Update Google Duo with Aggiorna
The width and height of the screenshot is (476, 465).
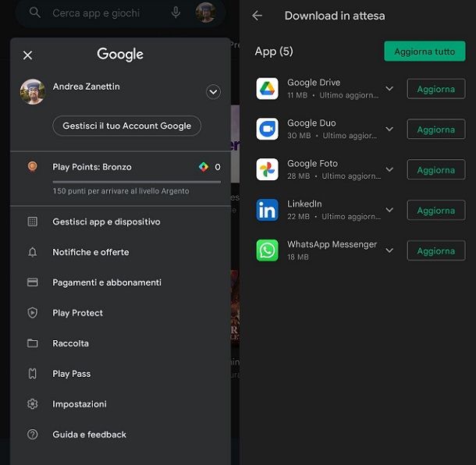pos(436,130)
